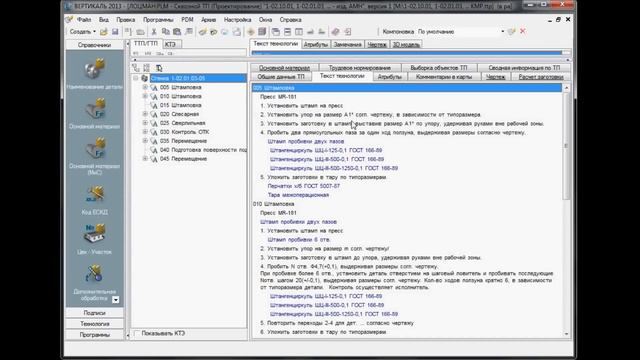Open the Справка menu

tap(291, 20)
